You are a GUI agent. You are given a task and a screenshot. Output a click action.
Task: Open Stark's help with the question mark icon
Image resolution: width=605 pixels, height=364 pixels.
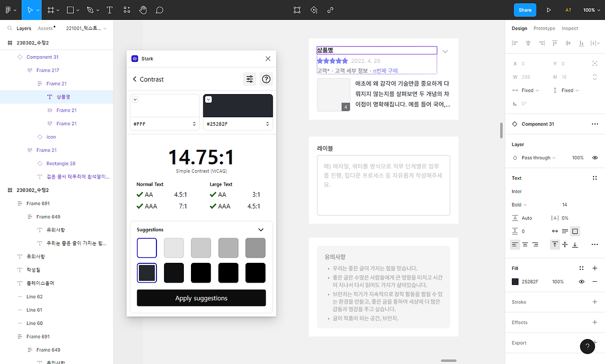[266, 79]
